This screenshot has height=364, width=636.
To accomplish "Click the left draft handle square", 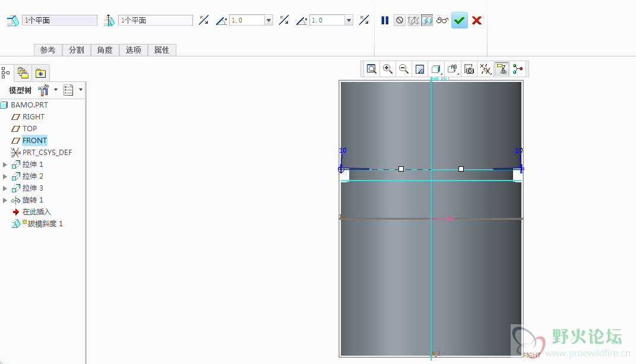I will (401, 169).
